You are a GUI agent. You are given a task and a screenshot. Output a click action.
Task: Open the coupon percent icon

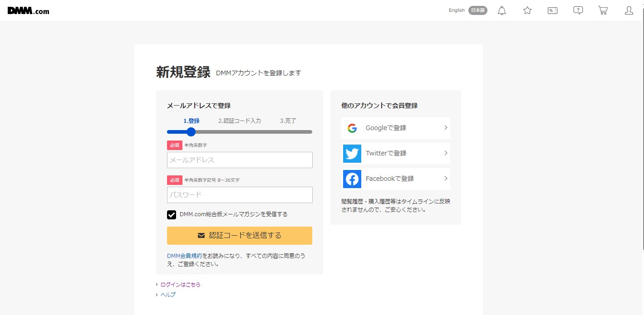[553, 10]
